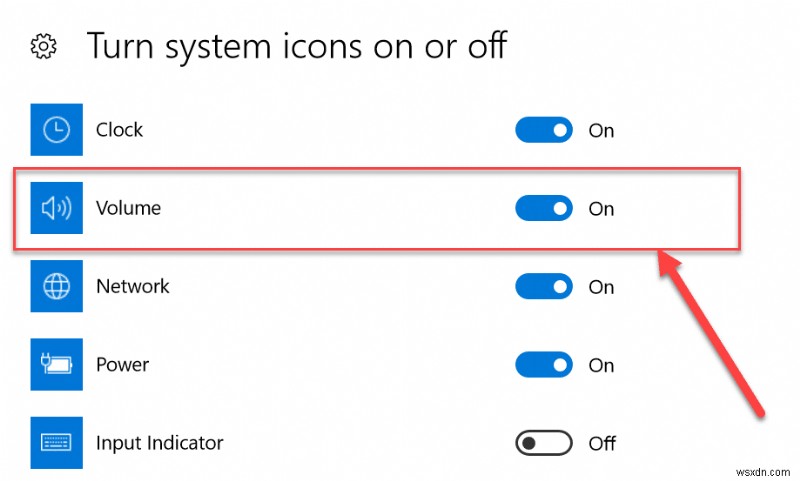Switch off the Network toggle
The image size is (800, 481).
point(544,287)
